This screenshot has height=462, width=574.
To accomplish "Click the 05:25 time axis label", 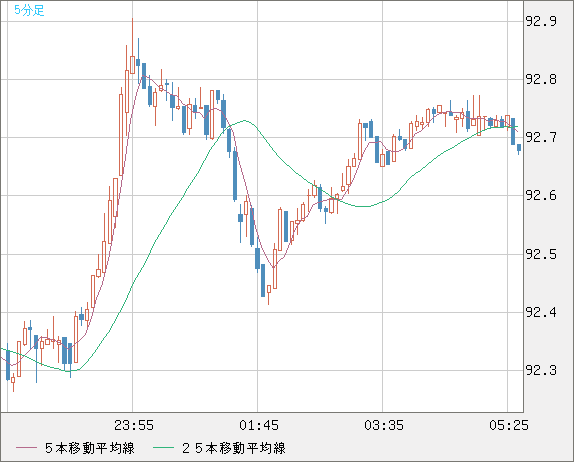I will 509,425.
